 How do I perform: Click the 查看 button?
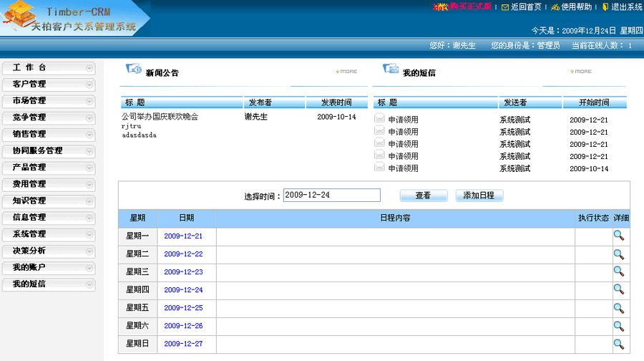coord(423,196)
